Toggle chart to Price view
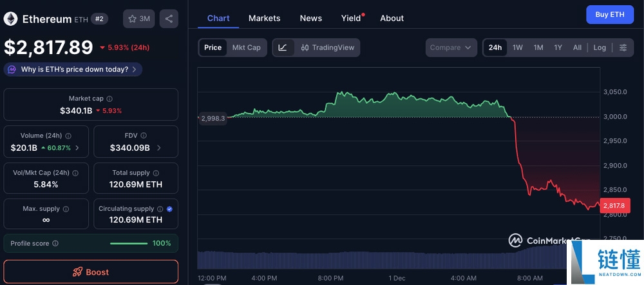644x285 pixels. [x=213, y=48]
